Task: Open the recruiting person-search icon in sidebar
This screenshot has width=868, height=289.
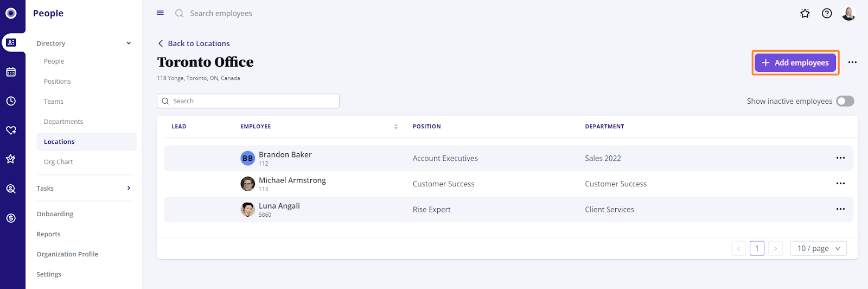Action: click(11, 189)
